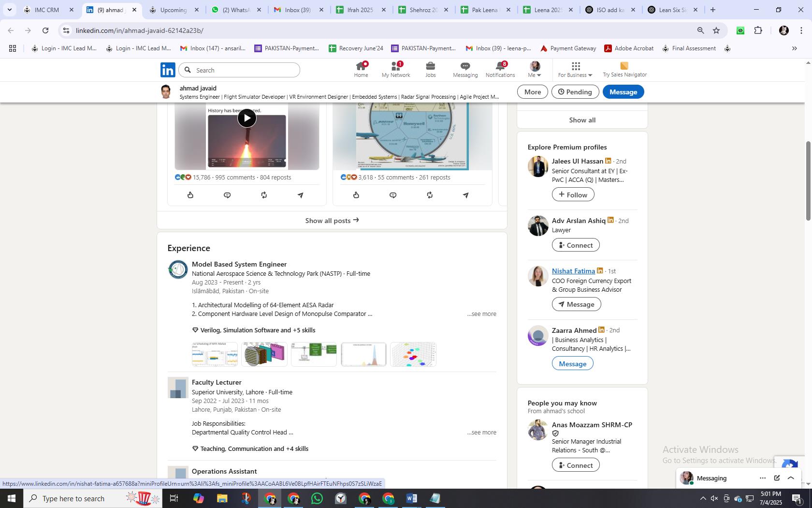Click Show all in the sidebar
812x508 pixels.
pos(582,120)
